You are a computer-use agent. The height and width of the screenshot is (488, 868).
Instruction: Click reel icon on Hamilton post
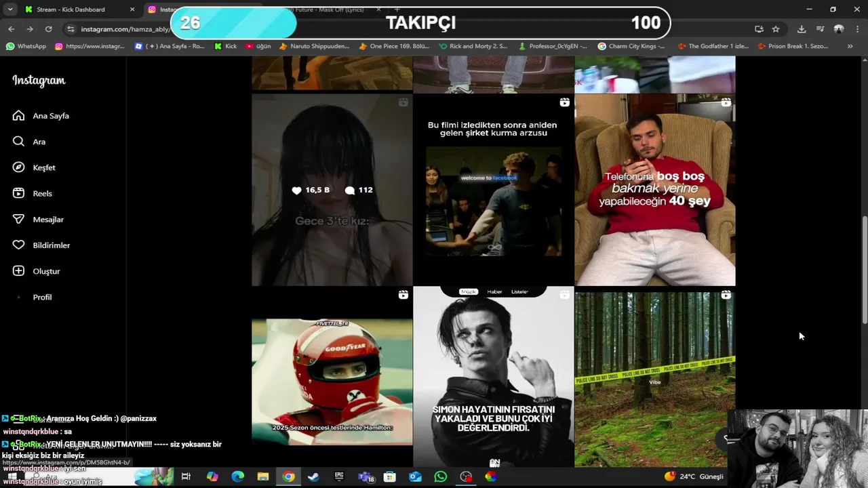tap(403, 295)
